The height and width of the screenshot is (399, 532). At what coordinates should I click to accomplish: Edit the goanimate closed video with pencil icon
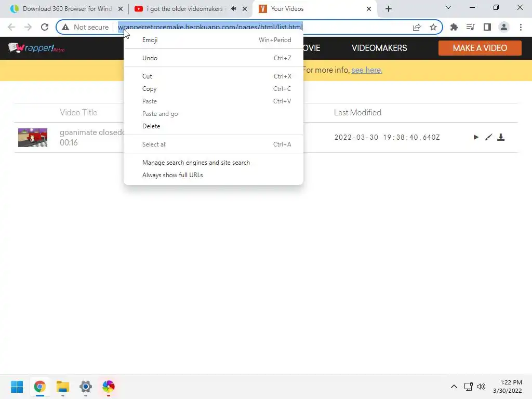(x=488, y=137)
